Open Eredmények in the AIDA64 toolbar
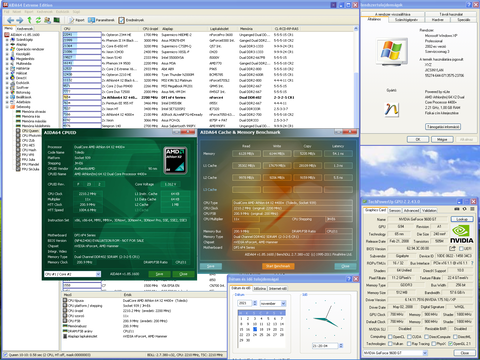Image resolution: width=480 pixels, height=360 pixels. (x=131, y=20)
